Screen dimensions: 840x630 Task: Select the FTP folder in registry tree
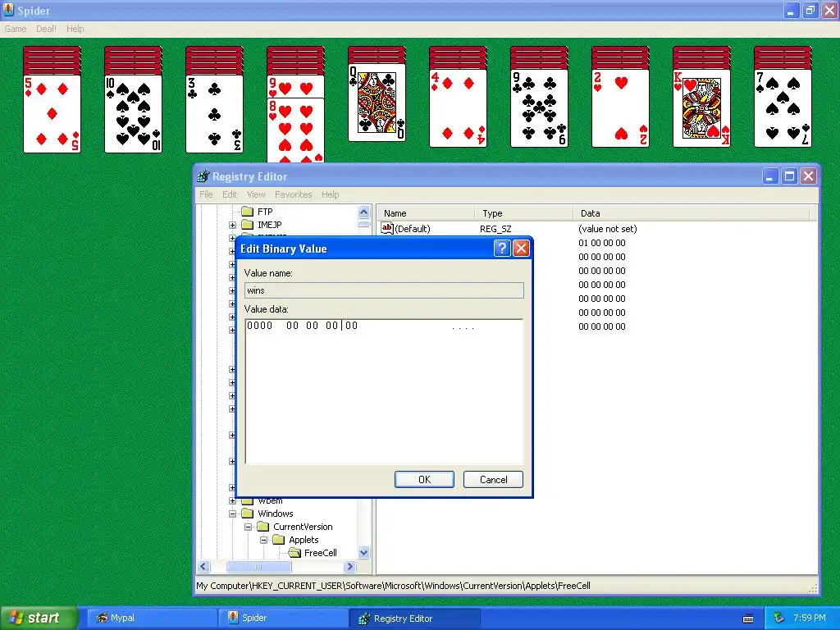(x=265, y=212)
